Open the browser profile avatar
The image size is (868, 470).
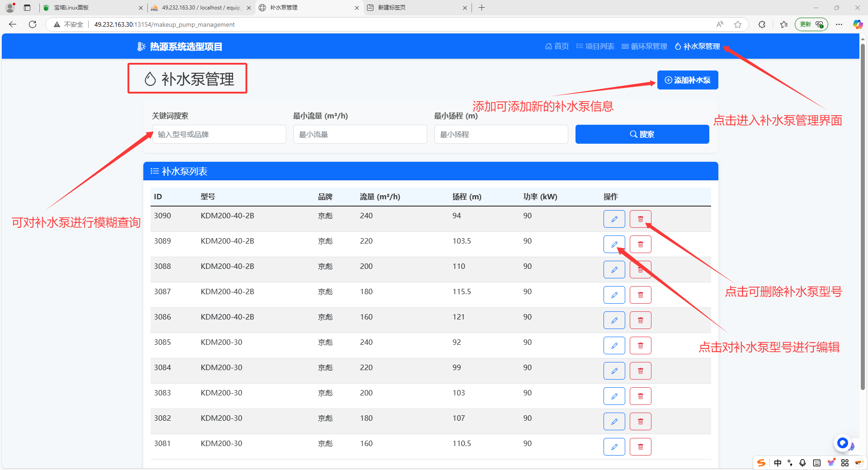pyautogui.click(x=10, y=8)
